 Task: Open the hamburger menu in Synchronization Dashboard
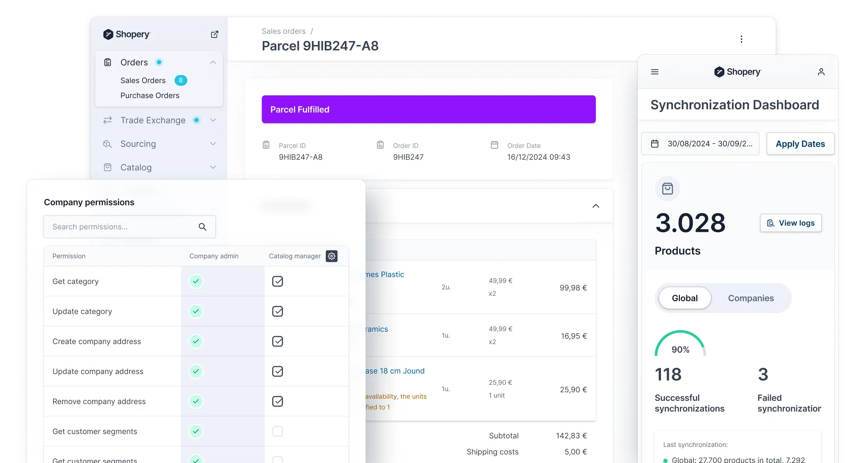click(x=655, y=72)
